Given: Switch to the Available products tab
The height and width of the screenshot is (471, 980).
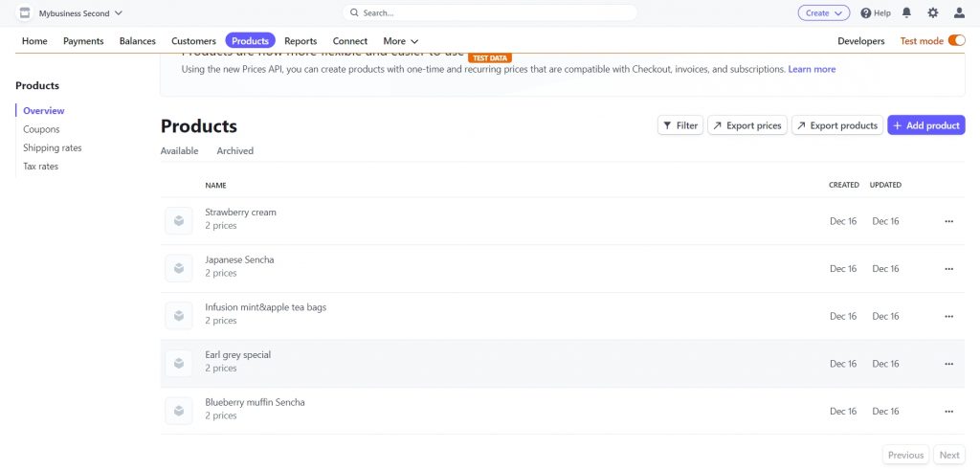Looking at the screenshot, I should (x=179, y=150).
